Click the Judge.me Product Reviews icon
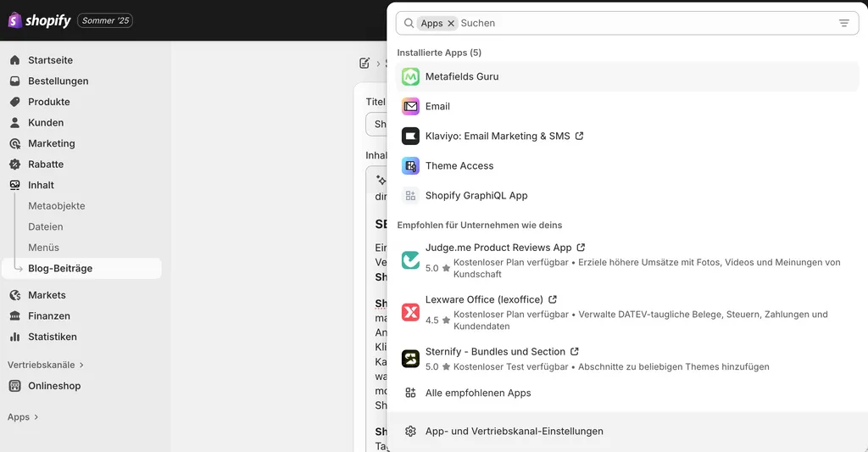This screenshot has width=868, height=452. click(411, 260)
